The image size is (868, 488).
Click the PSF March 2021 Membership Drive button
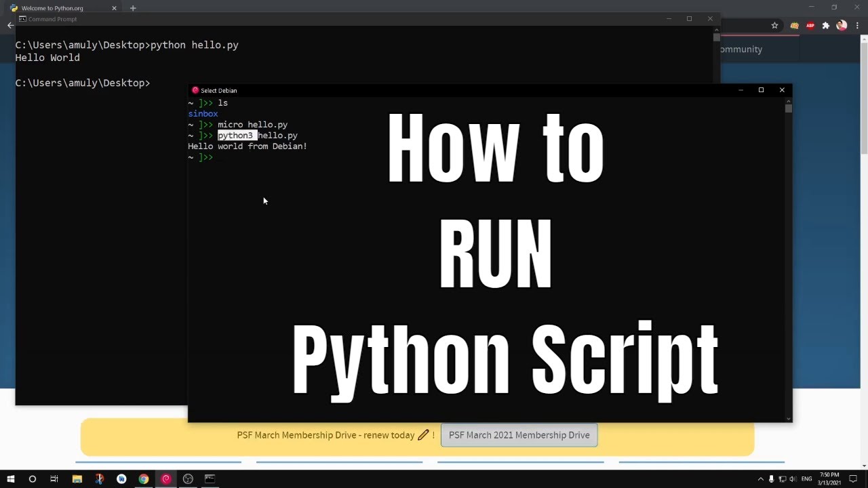519,435
